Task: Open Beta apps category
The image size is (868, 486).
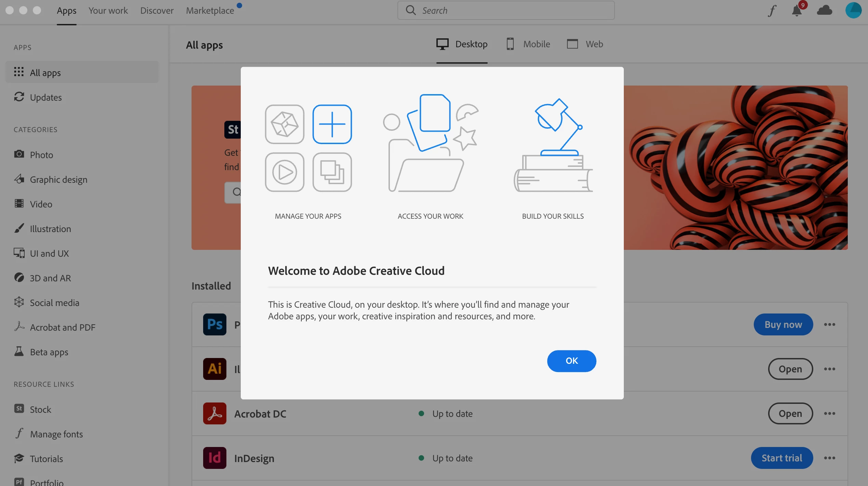Action: (x=49, y=352)
